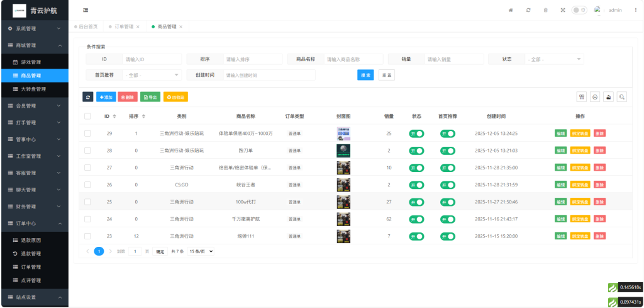Open the more options vertical dots icon

(x=635, y=10)
